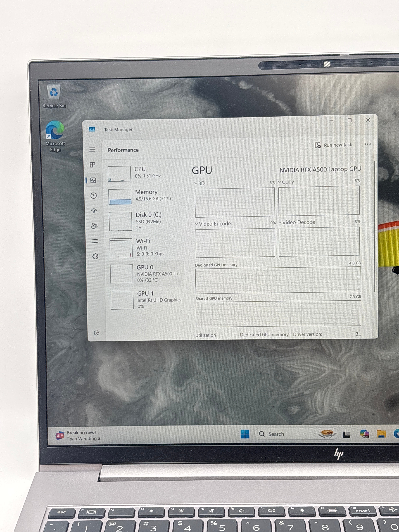The image size is (399, 532).
Task: Open the Video Decode engine dropdown
Action: coord(297,222)
